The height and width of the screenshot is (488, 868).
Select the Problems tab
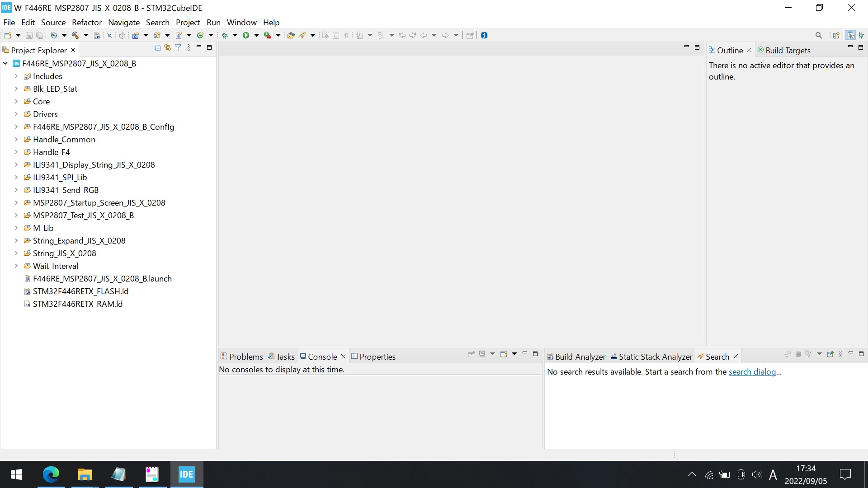[x=245, y=357]
